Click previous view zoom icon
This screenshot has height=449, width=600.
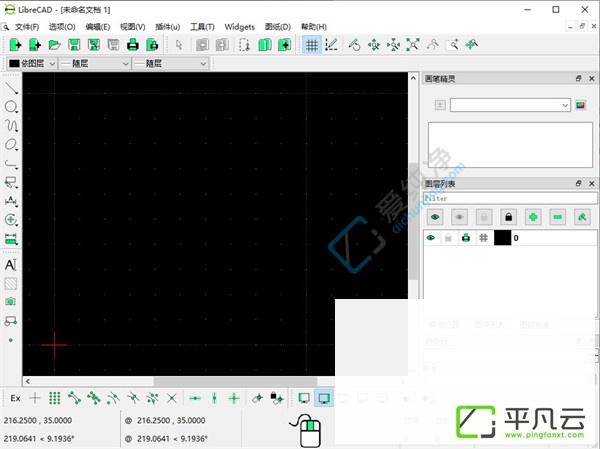tap(432, 45)
